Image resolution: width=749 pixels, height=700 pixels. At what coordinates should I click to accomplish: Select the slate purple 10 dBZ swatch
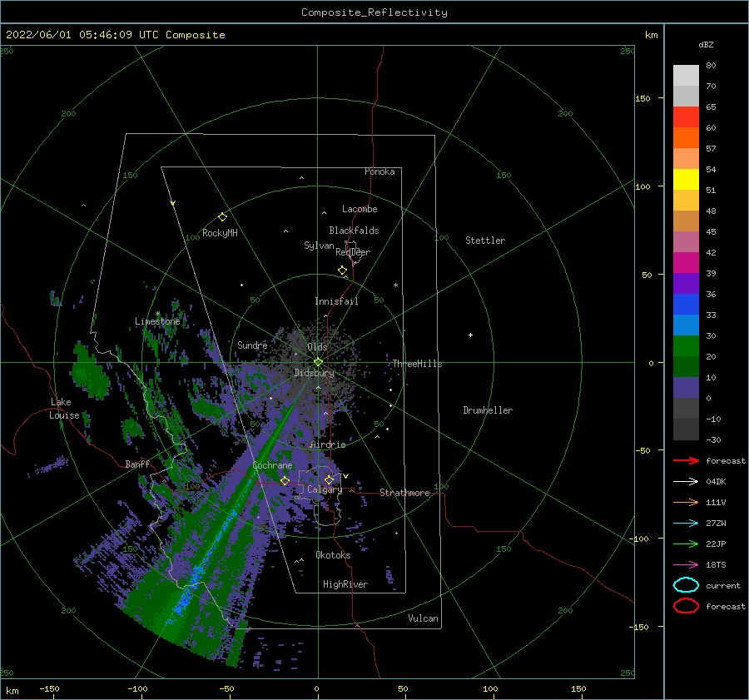(x=686, y=387)
